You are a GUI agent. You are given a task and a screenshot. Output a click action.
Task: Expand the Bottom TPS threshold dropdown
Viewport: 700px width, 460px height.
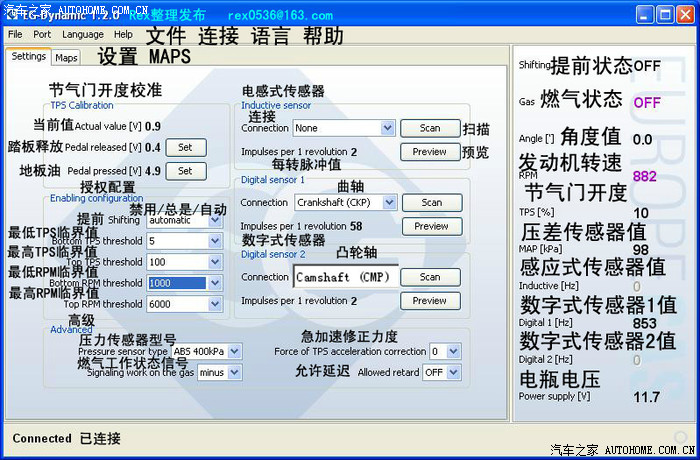click(x=216, y=241)
